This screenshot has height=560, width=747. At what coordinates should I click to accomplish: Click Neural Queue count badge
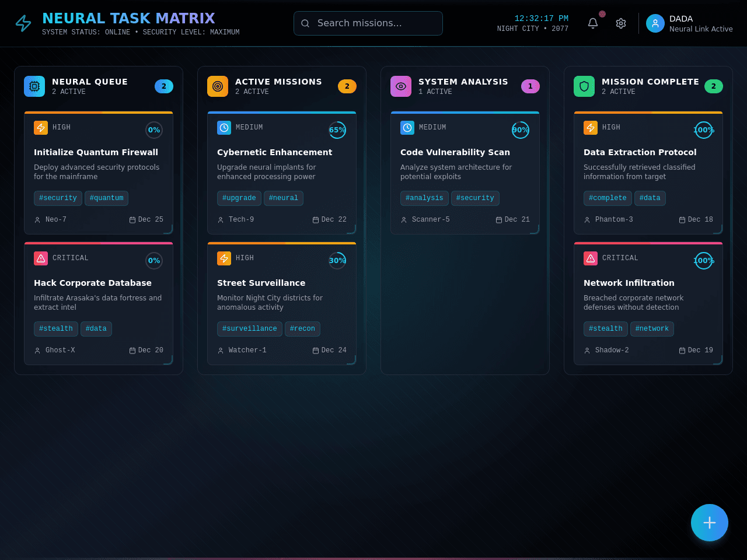tap(164, 86)
